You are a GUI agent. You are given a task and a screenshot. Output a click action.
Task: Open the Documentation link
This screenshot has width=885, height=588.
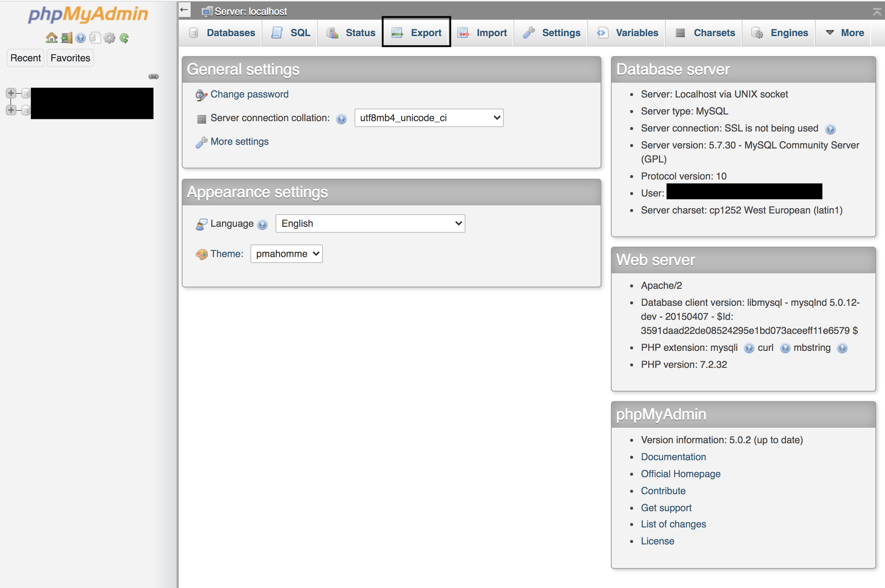click(673, 457)
